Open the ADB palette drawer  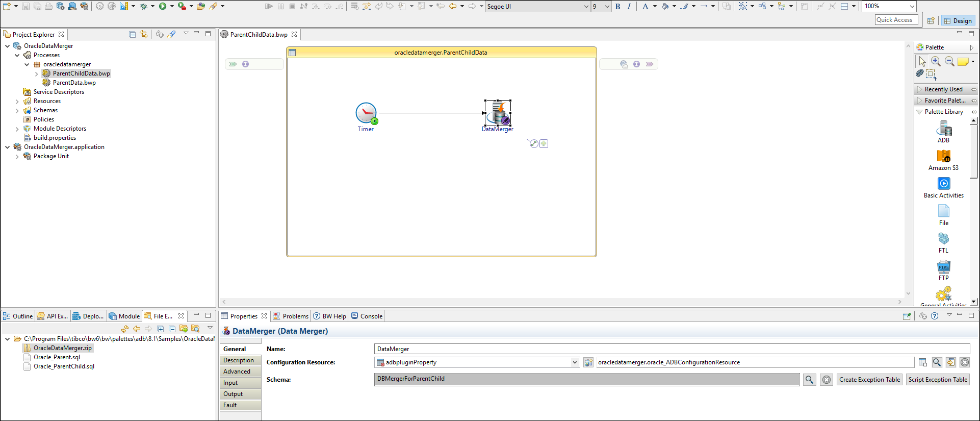(943, 132)
